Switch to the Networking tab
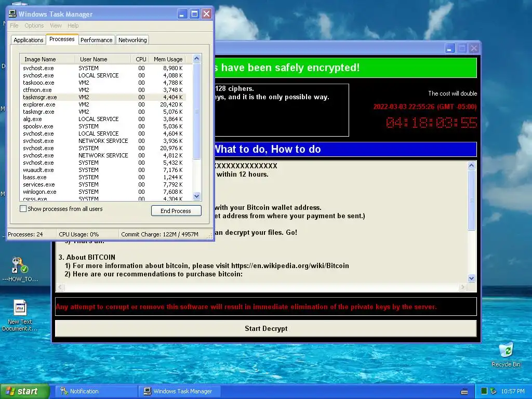Image resolution: width=532 pixels, height=399 pixels. [x=132, y=39]
